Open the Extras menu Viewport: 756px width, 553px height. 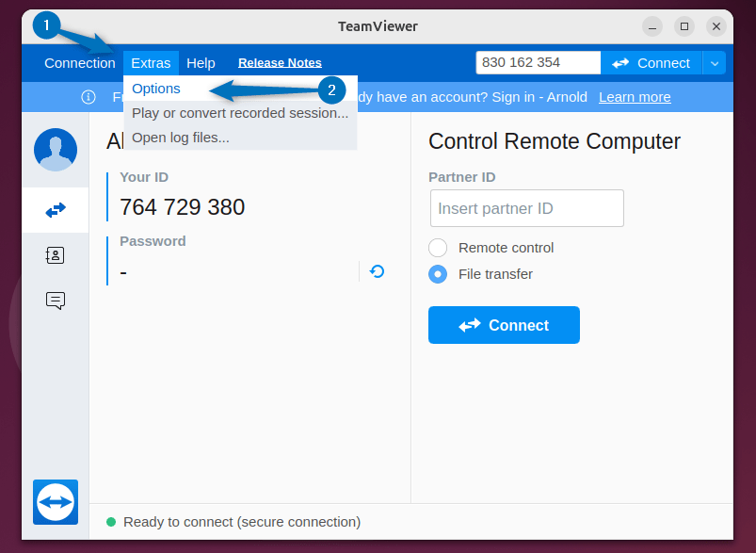click(151, 63)
